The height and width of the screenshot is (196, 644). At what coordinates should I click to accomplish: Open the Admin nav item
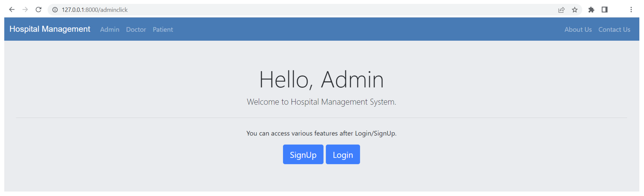tap(110, 29)
